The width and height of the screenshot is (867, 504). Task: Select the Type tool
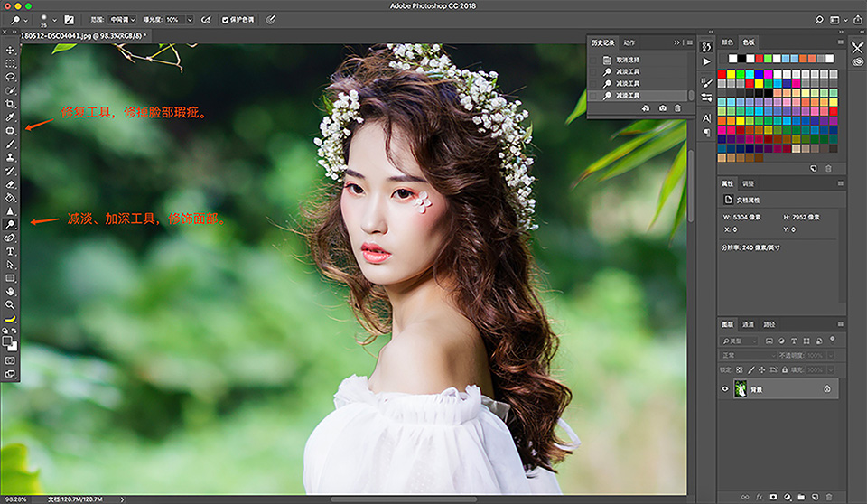click(x=10, y=251)
